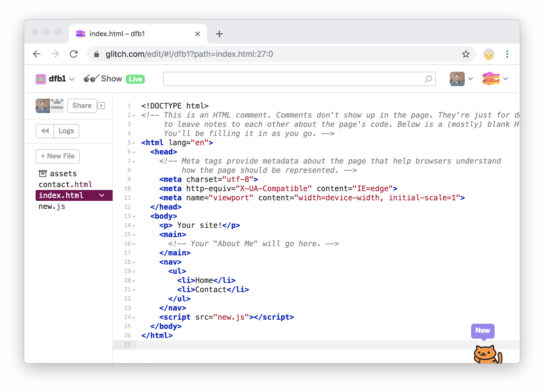Toggle the Live preview badge
Screen dimensions: 544x392
tap(135, 79)
